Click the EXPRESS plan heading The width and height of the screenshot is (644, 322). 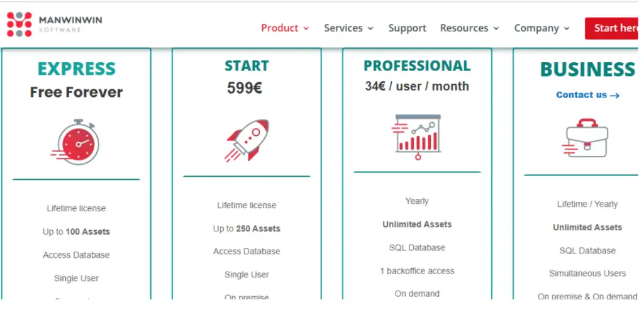[x=76, y=69]
